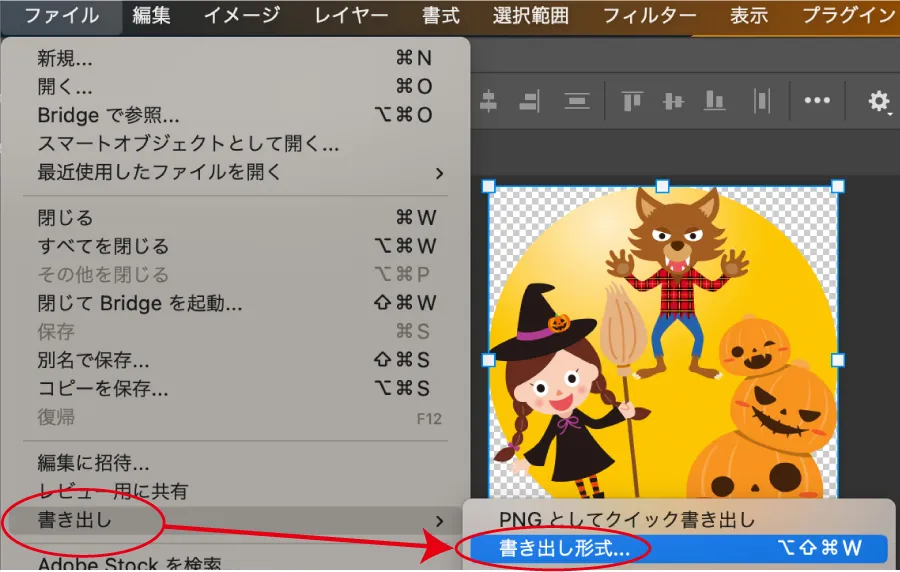Select 編集に招待... menu entry

coord(235,462)
